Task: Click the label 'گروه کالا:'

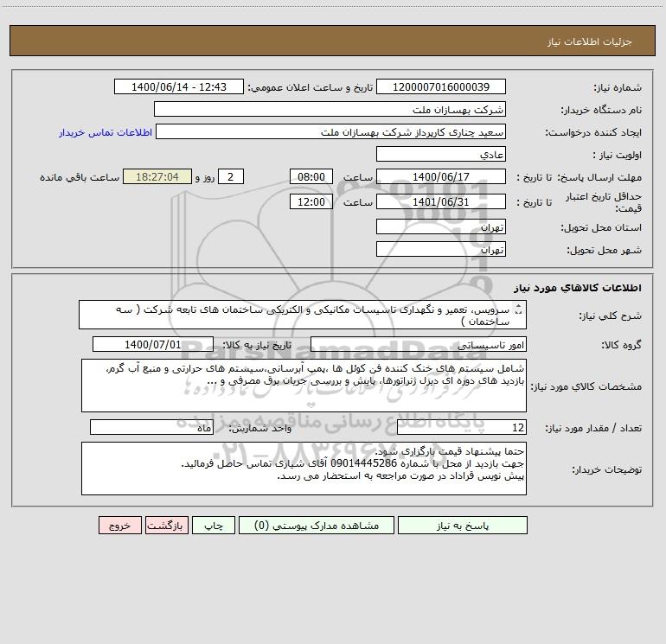Action: 621,345
